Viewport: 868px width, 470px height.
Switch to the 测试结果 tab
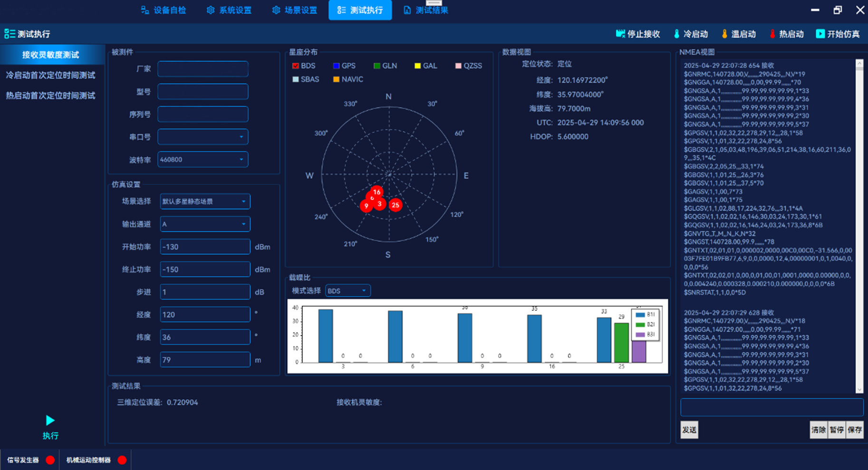426,10
